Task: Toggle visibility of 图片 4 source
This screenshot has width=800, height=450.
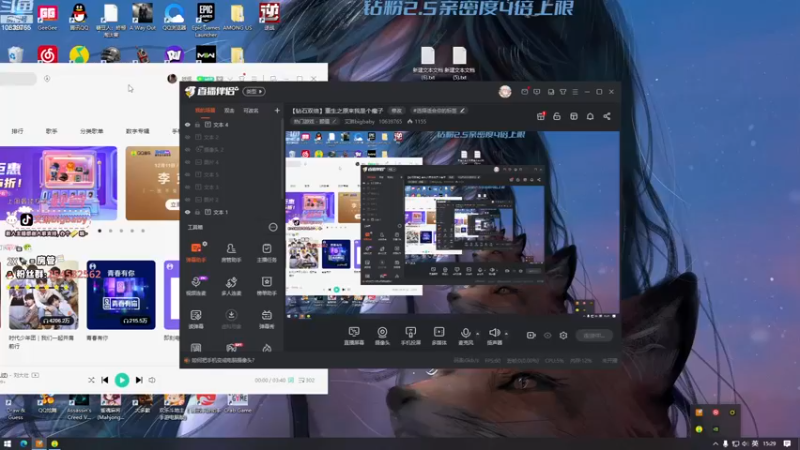Action: point(188,162)
